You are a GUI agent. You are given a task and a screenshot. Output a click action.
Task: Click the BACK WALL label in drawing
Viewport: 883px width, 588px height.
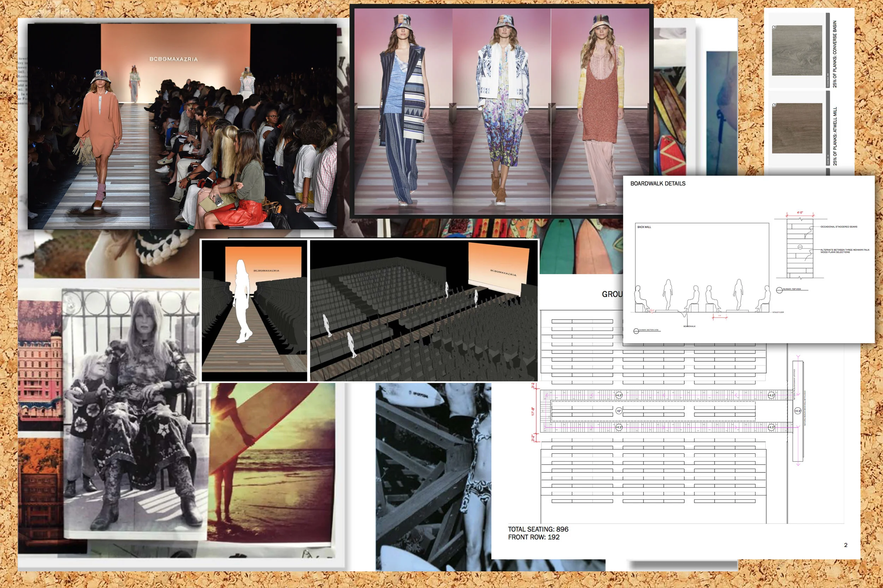click(x=644, y=227)
